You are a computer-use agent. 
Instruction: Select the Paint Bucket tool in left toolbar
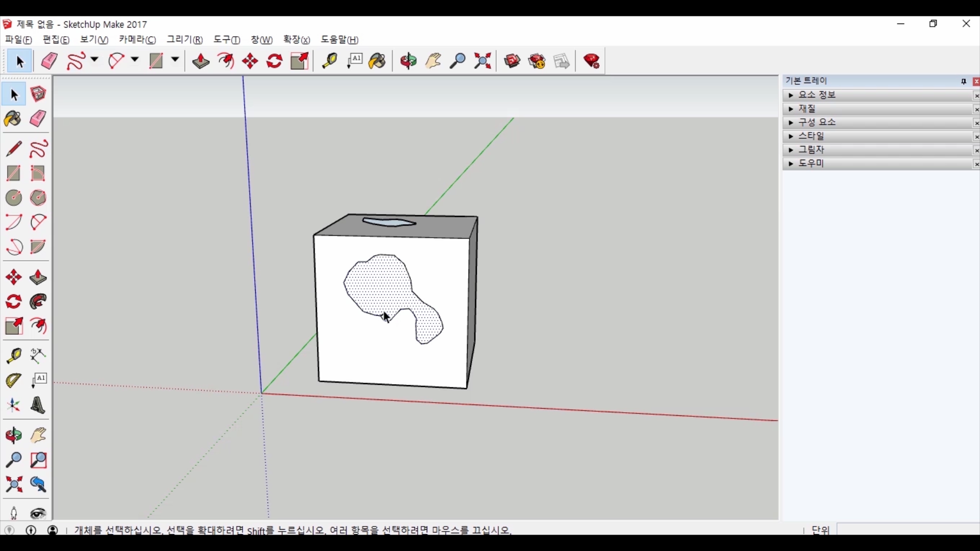[13, 119]
